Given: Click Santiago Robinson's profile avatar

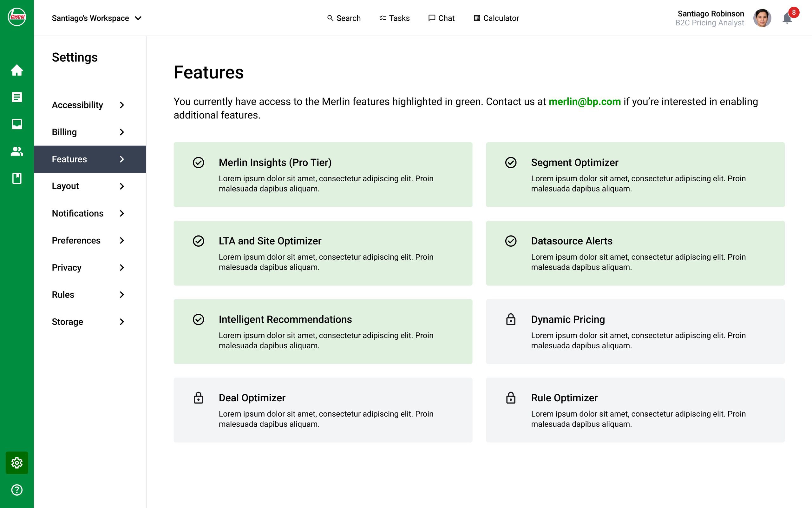Looking at the screenshot, I should point(762,18).
